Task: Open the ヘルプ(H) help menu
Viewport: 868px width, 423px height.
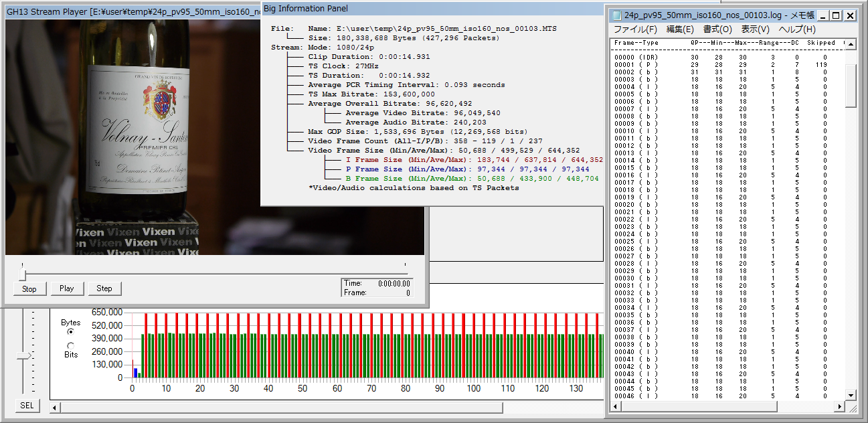Action: point(797,29)
